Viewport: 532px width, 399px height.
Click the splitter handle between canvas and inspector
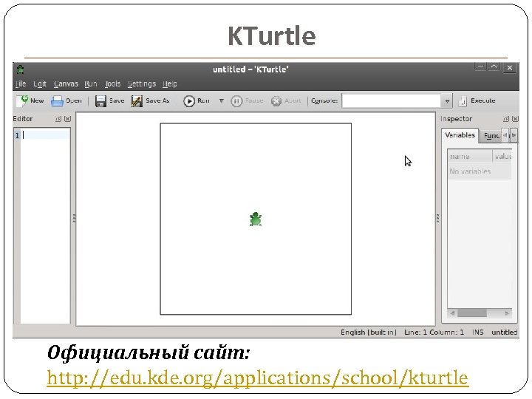coord(437,218)
